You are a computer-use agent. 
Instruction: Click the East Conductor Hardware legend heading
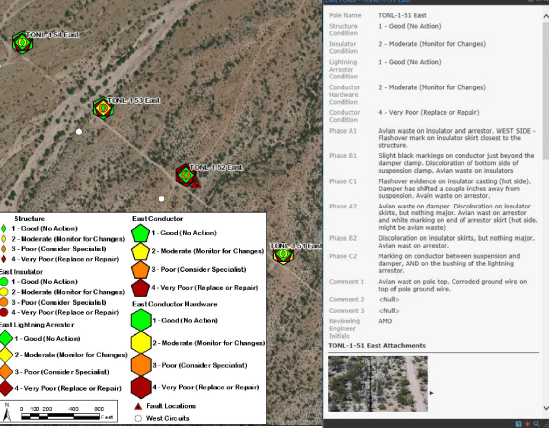pyautogui.click(x=175, y=304)
